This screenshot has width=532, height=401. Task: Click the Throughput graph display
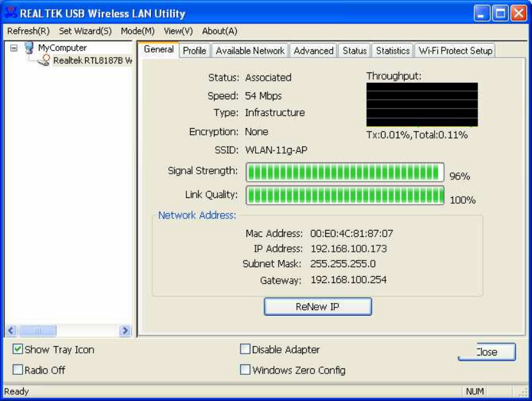[422, 104]
